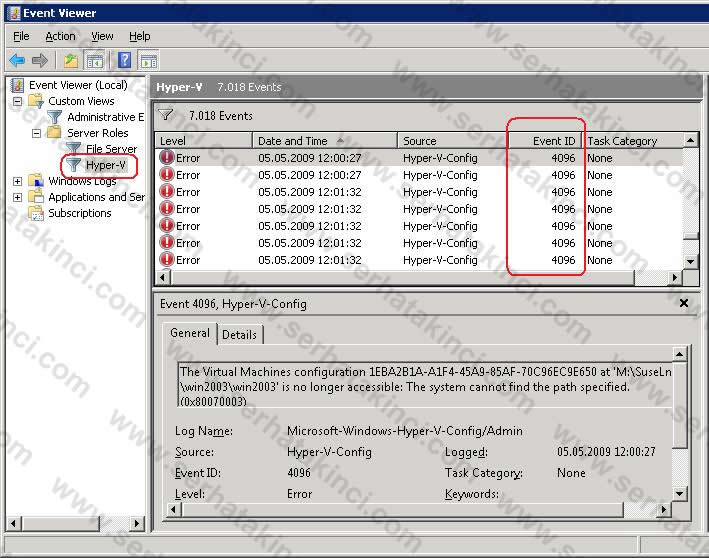Click the event description text box
The width and height of the screenshot is (709, 558).
pos(425,384)
